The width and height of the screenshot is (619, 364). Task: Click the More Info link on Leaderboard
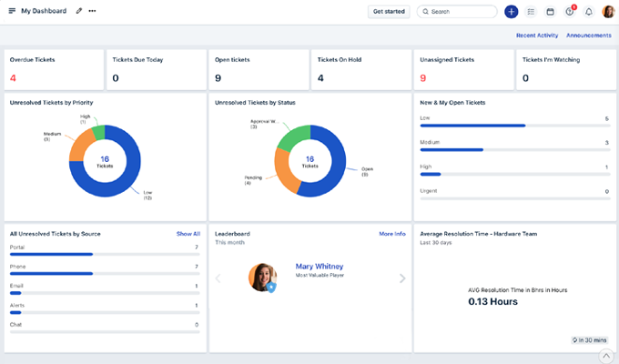392,234
